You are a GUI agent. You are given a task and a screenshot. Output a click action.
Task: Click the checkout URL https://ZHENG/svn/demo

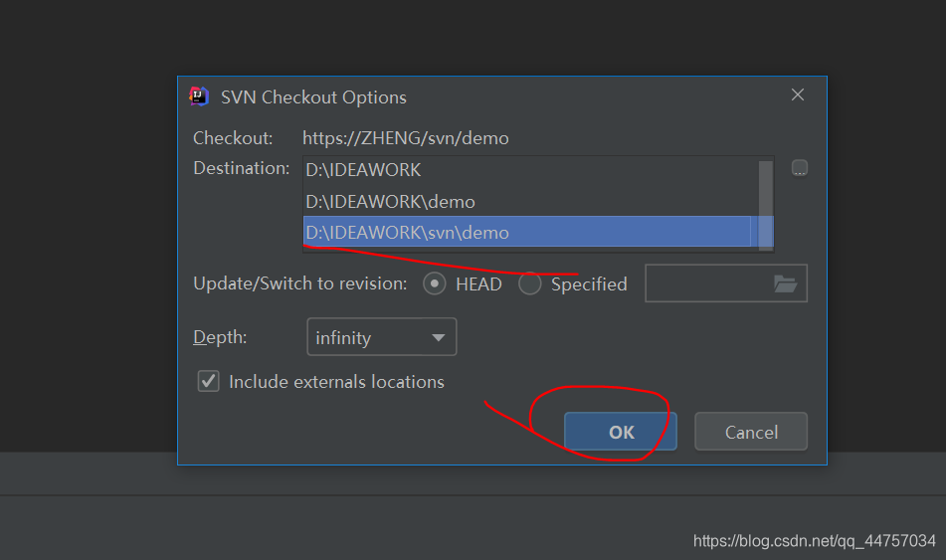click(x=406, y=138)
